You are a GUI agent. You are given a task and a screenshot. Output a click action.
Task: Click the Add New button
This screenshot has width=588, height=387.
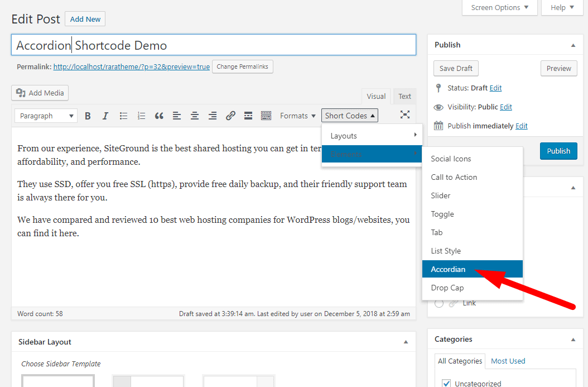pyautogui.click(x=85, y=19)
